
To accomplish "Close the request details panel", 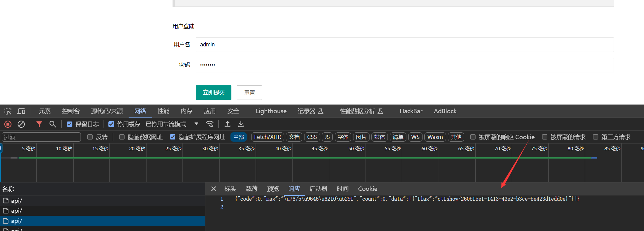I will pos(213,189).
